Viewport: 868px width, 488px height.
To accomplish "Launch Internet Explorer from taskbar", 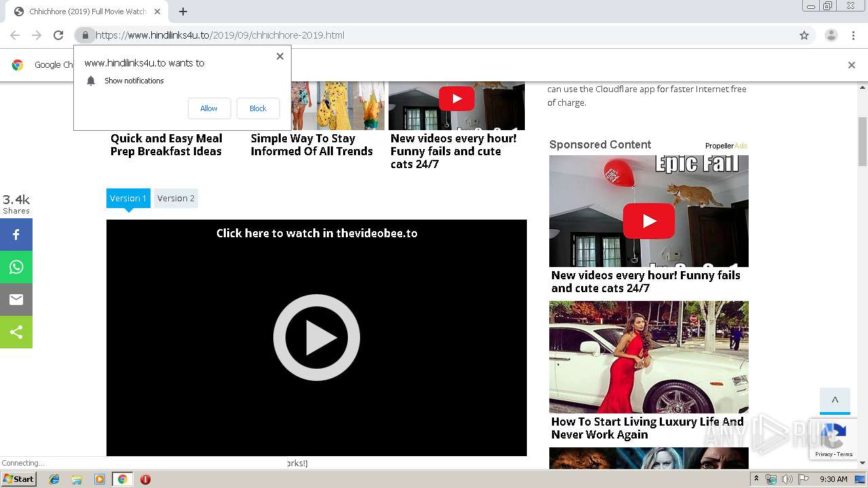I will [x=54, y=479].
